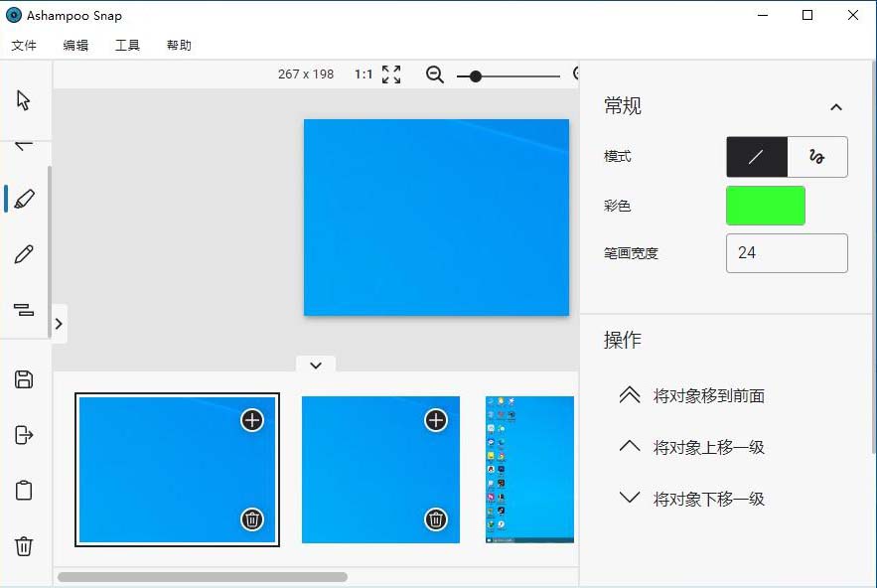The height and width of the screenshot is (588, 877).
Task: Click the 267 x 198 dimensions text
Action: 306,74
